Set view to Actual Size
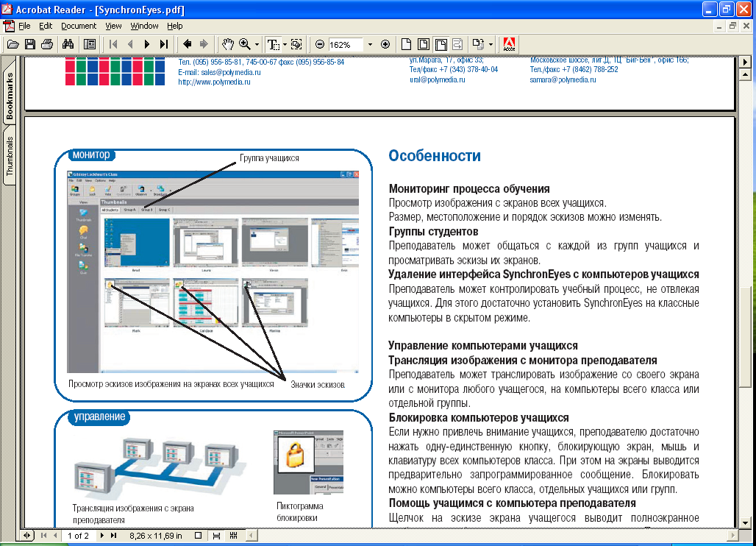Screen dimensions: 756x546 tap(407, 44)
